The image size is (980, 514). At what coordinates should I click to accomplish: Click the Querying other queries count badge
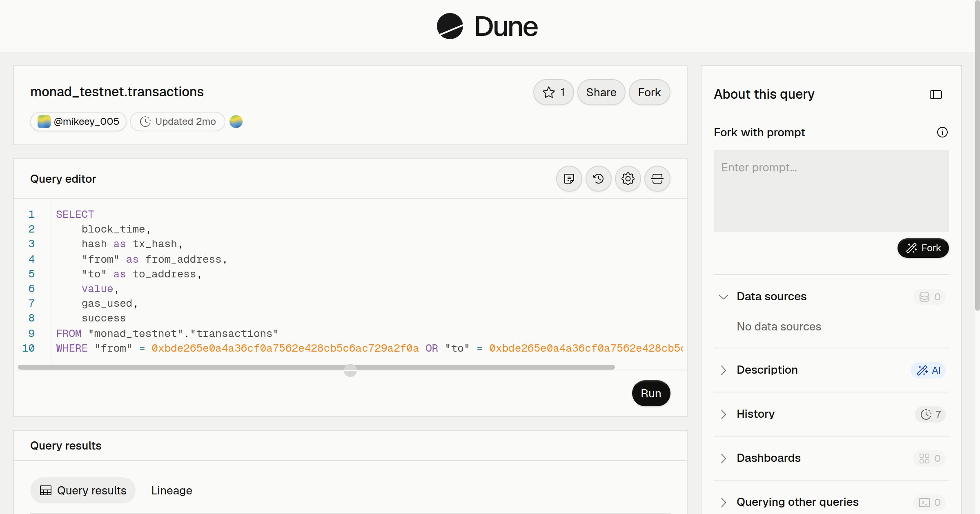click(x=929, y=502)
